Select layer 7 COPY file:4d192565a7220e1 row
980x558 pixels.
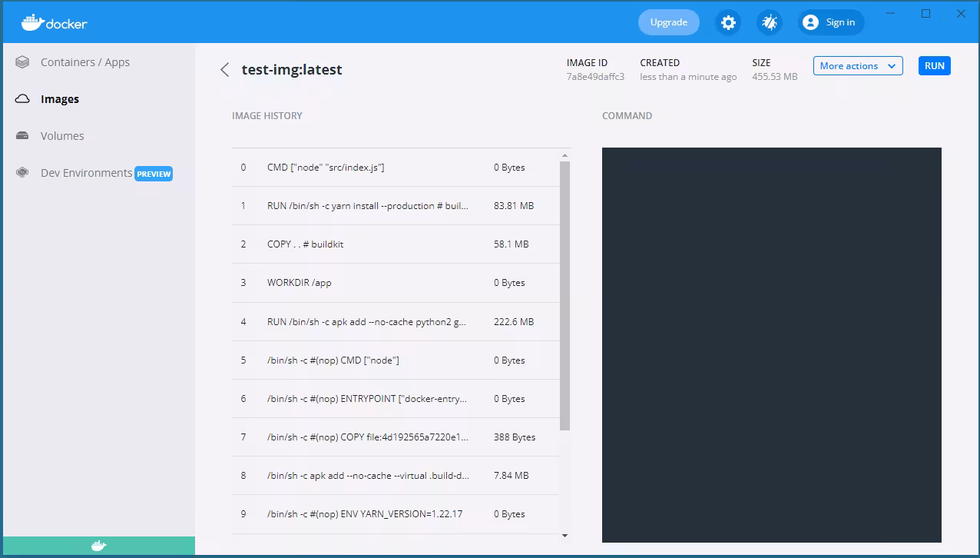point(396,437)
